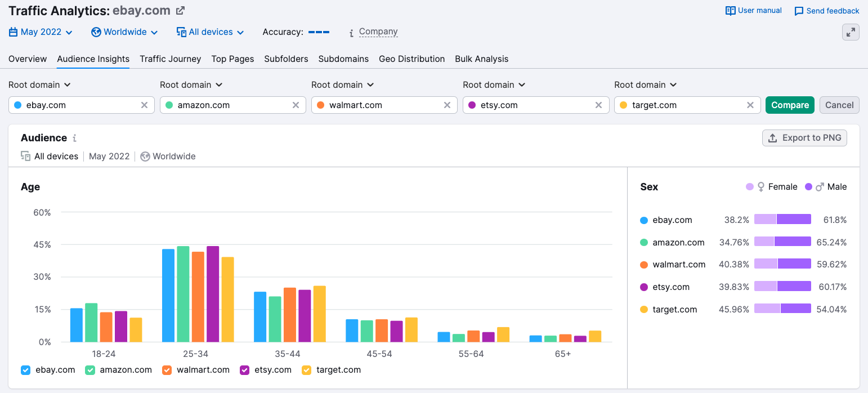The width and height of the screenshot is (868, 393).
Task: Click the Company info icon
Action: [351, 33]
